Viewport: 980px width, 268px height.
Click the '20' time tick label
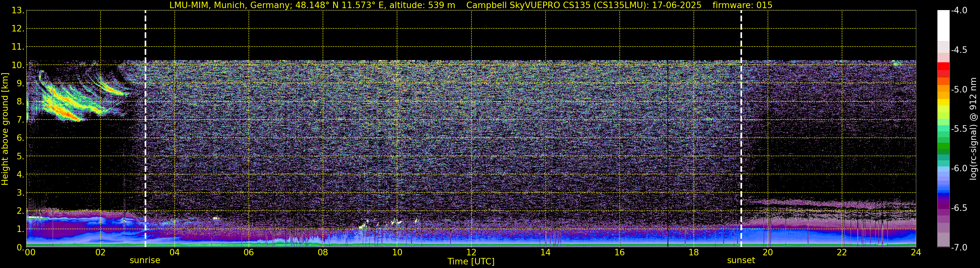pos(768,252)
